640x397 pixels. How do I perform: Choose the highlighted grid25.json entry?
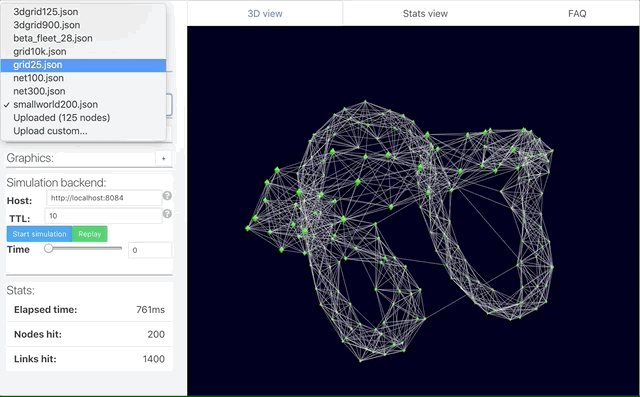[83, 65]
